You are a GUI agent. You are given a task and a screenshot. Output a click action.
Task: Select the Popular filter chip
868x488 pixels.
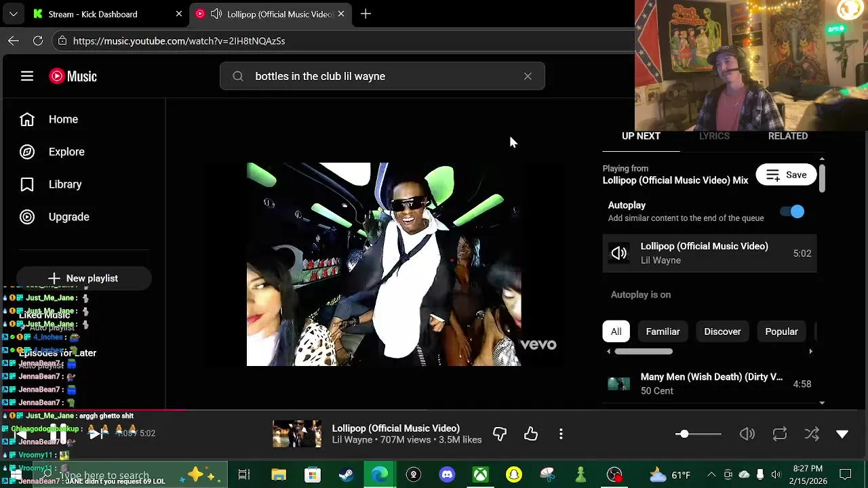click(781, 331)
